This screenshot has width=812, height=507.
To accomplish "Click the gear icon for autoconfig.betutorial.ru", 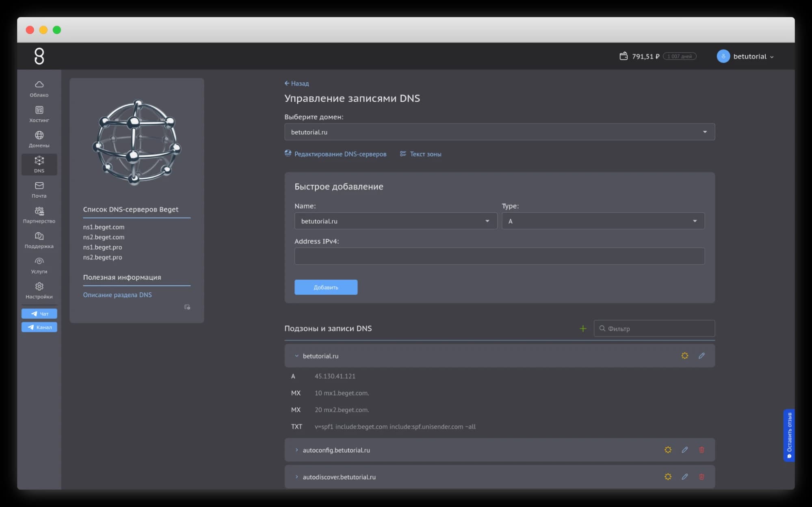I will click(668, 450).
